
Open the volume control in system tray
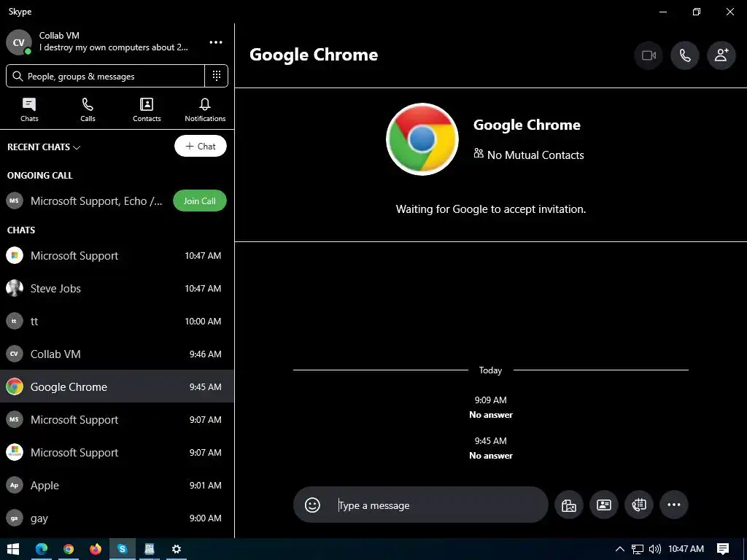655,549
